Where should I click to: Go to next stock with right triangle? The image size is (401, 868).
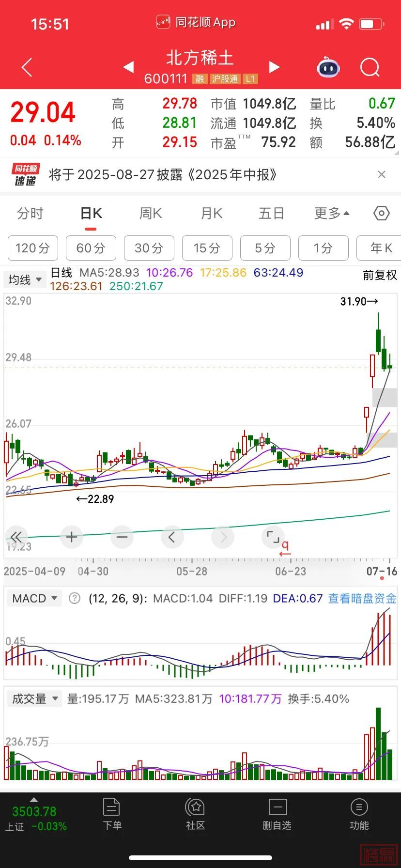(274, 67)
